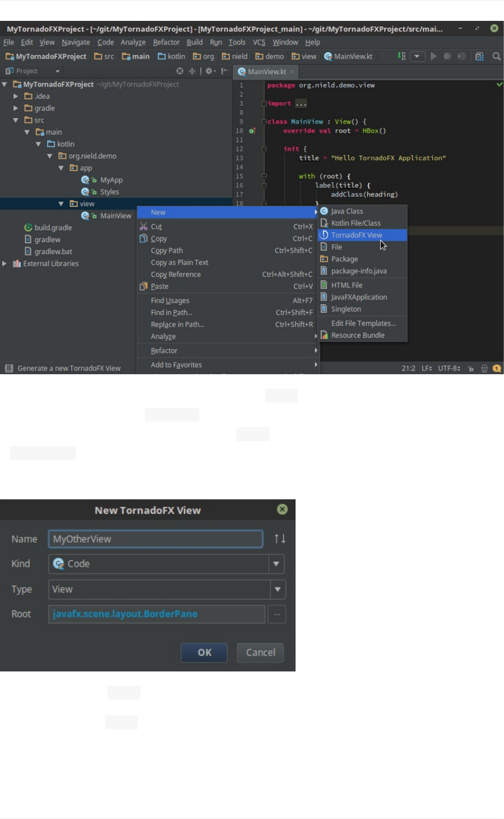Screen dimensions: 504x819
Task: Hide the project tool window icon
Action: click(x=224, y=71)
